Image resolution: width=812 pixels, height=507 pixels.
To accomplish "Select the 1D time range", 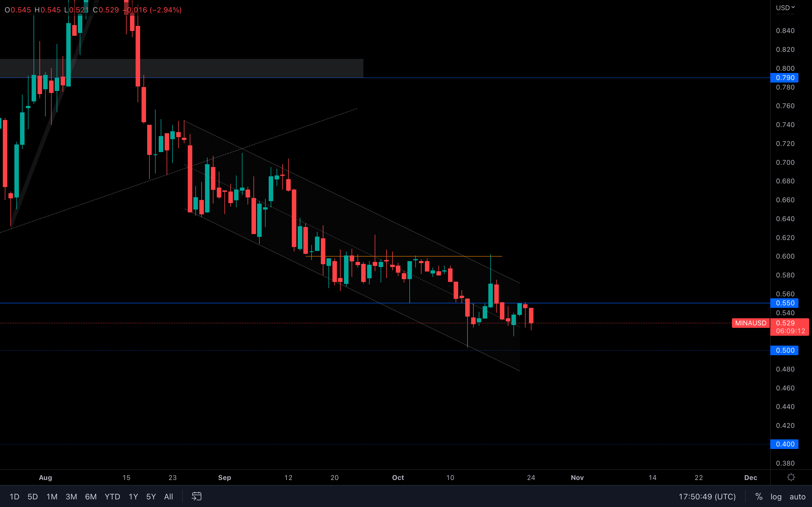I will [x=14, y=497].
